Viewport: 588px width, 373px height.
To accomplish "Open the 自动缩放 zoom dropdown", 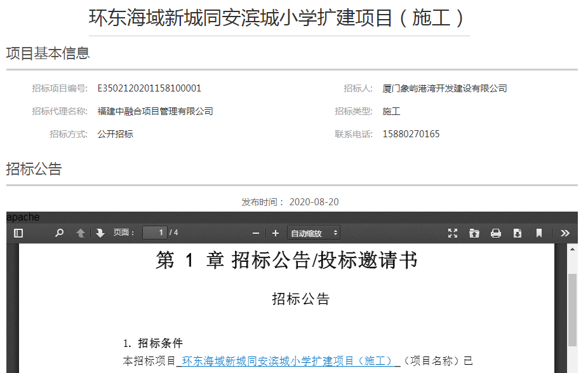I will click(x=314, y=233).
